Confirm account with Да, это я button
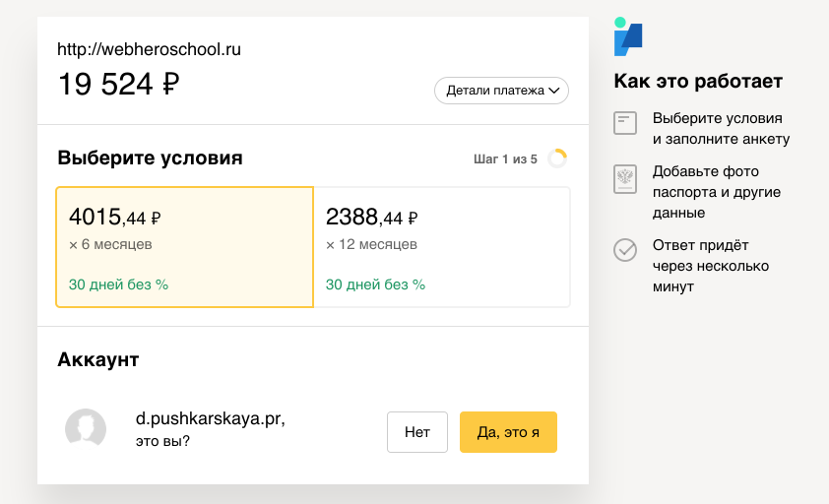Viewport: 829px width, 504px height. click(508, 432)
